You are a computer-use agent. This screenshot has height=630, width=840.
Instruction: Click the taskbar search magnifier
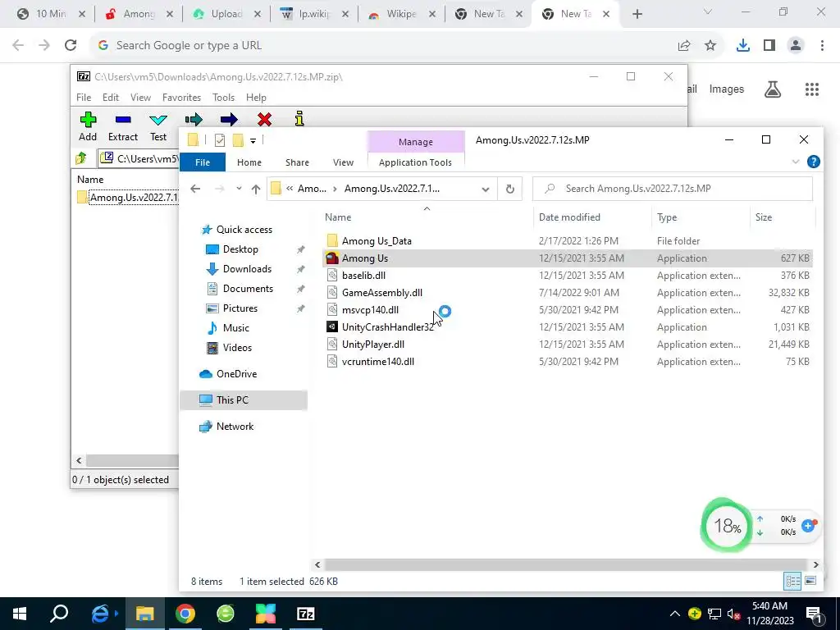(x=59, y=614)
